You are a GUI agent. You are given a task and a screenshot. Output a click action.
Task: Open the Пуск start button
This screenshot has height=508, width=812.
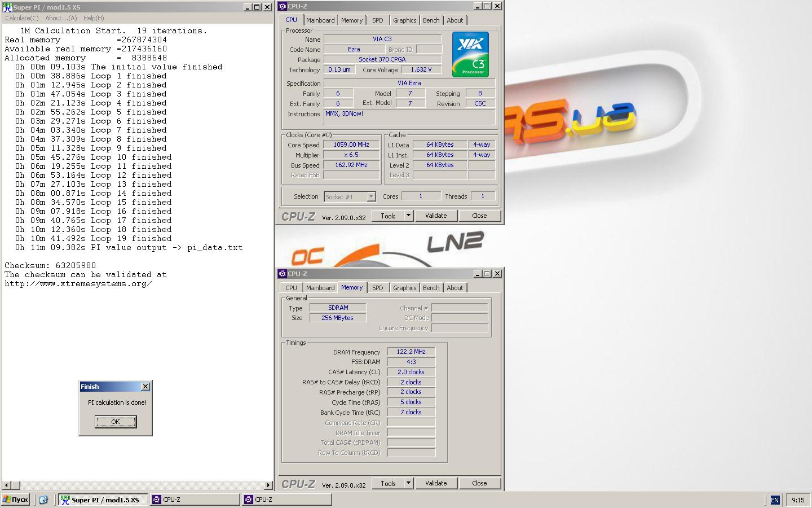(16, 500)
